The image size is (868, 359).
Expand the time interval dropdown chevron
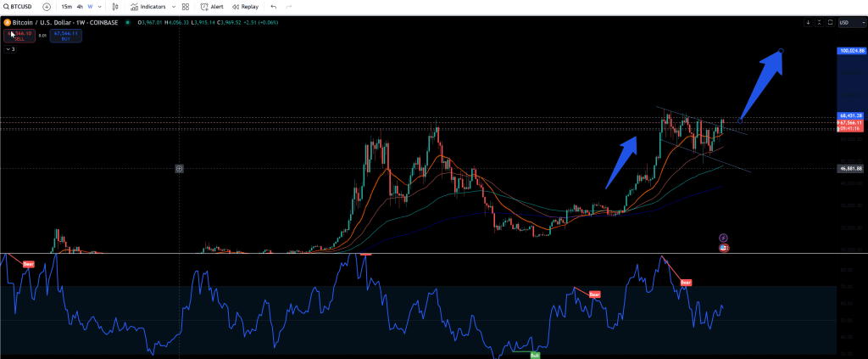100,7
